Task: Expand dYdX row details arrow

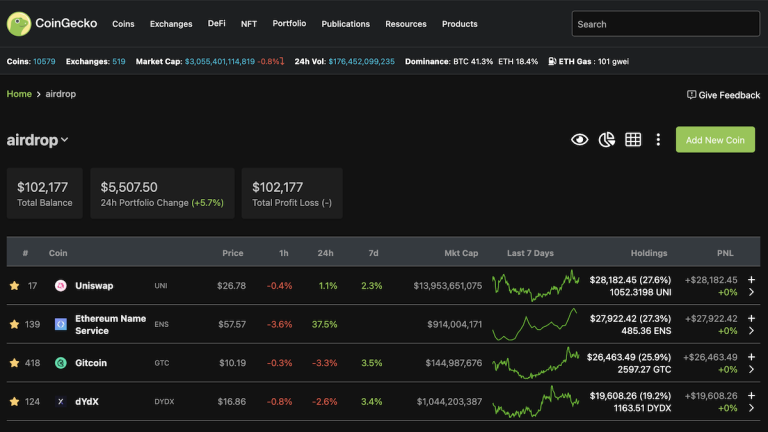Action: pyautogui.click(x=751, y=408)
